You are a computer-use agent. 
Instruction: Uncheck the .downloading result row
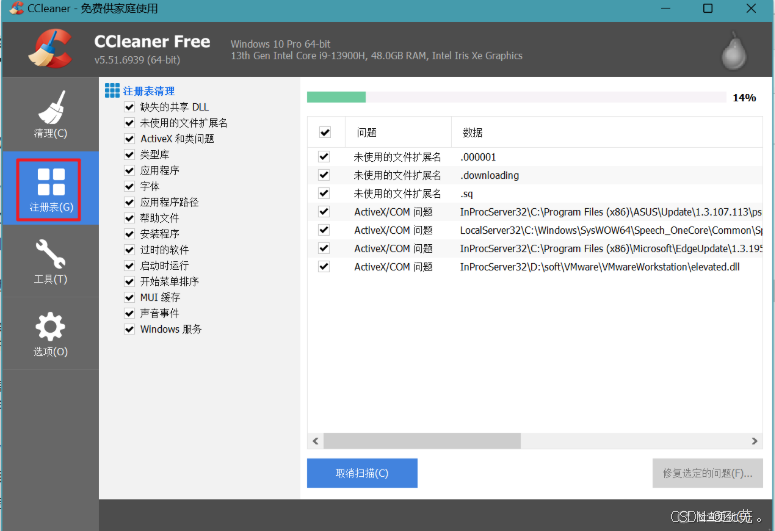click(324, 175)
